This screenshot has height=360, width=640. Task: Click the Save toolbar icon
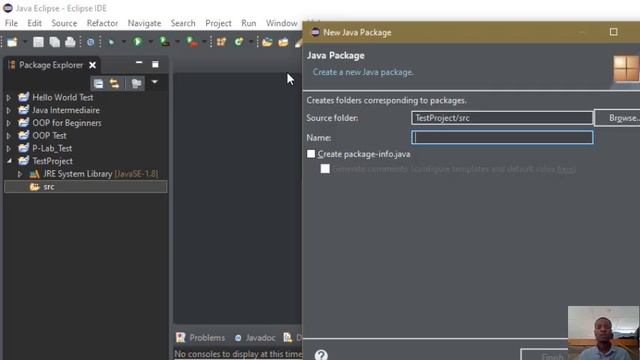[38, 42]
